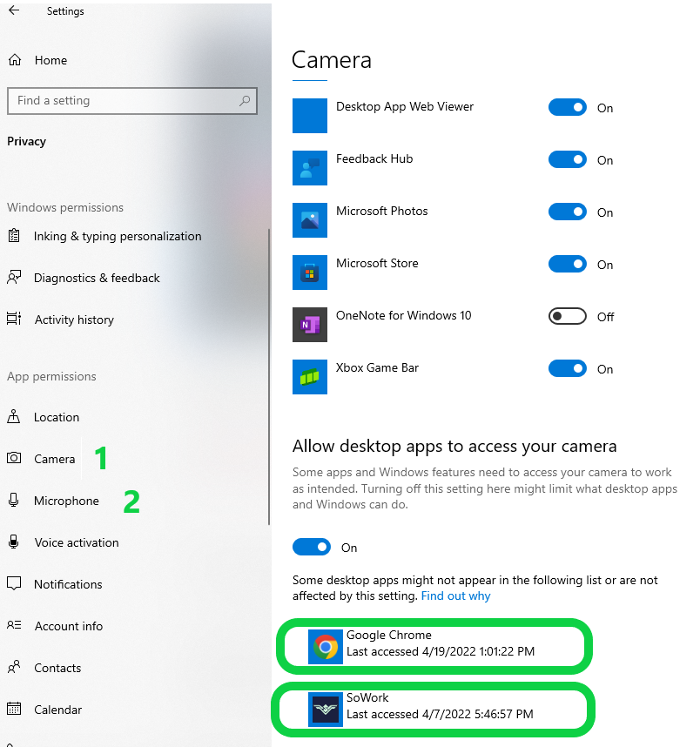Click the 'Allow desktop apps to access your camera' heading
The width and height of the screenshot is (700, 747).
coord(454,447)
